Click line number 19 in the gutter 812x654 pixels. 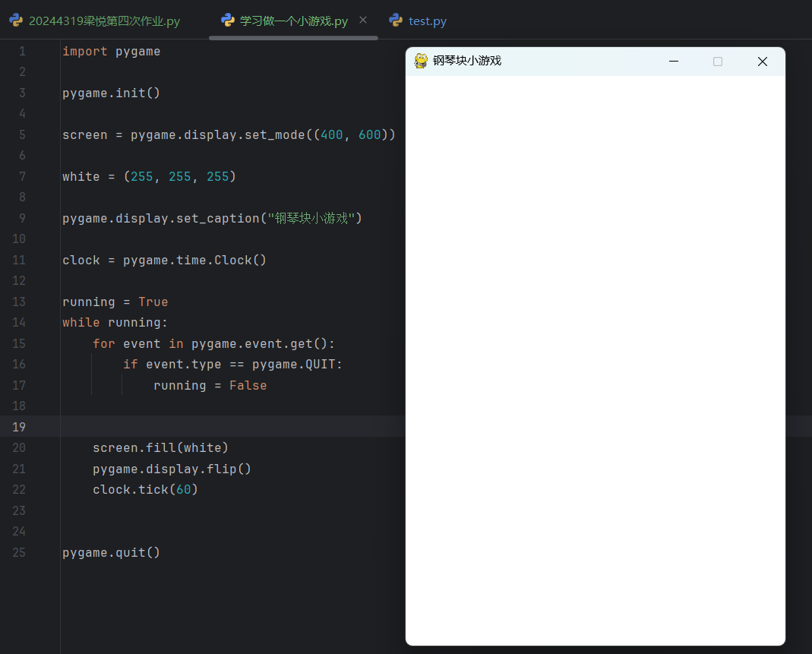click(19, 427)
